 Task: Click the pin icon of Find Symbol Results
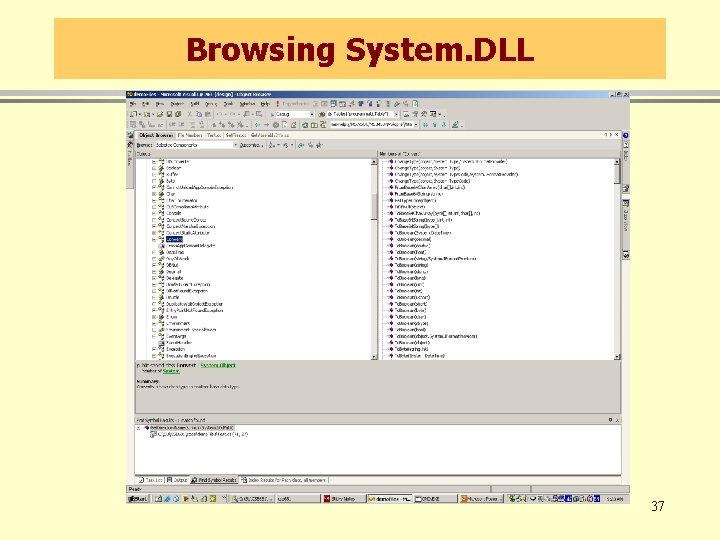610,420
